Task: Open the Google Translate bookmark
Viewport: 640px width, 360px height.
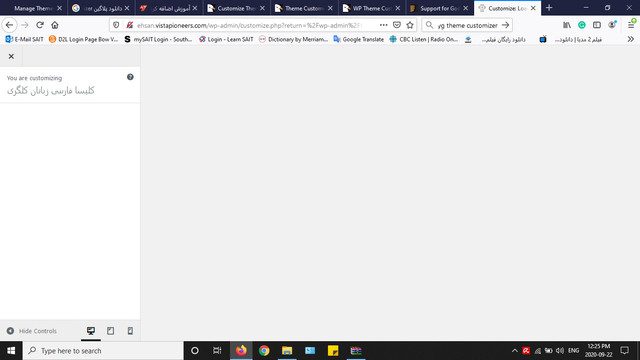Action: 359,39
